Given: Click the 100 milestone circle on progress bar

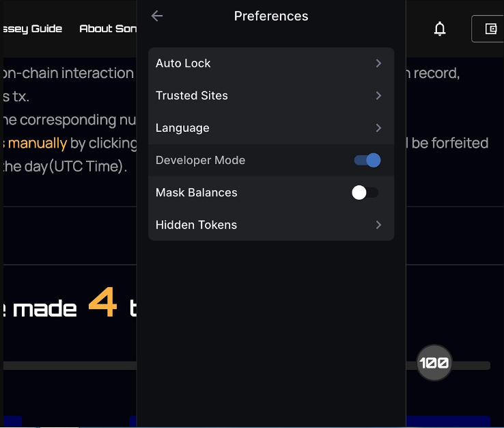Looking at the screenshot, I should (x=434, y=363).
